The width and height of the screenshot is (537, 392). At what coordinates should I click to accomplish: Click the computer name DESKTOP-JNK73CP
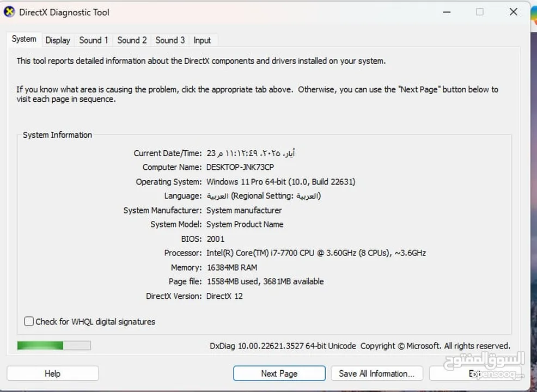point(240,167)
